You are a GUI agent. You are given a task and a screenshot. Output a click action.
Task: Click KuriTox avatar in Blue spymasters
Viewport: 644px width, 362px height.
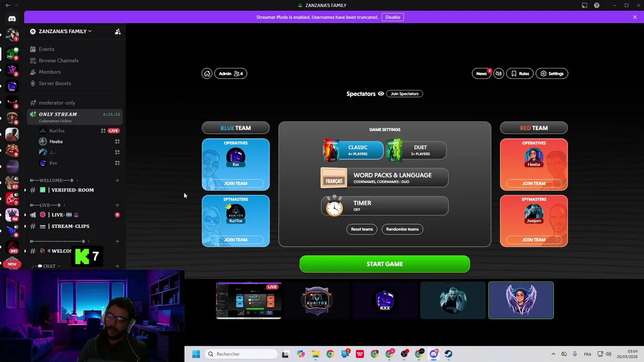pyautogui.click(x=235, y=213)
